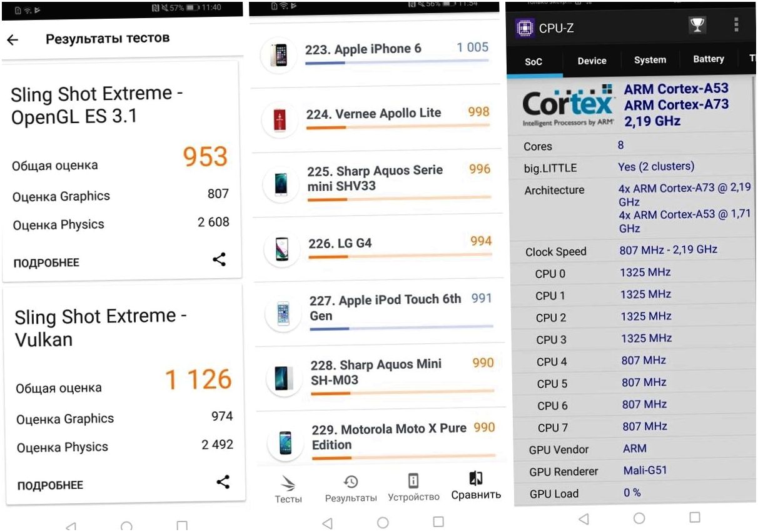Switch to the SoC tab in CPU-Z
Image resolution: width=758 pixels, height=532 pixels.
[x=533, y=61]
